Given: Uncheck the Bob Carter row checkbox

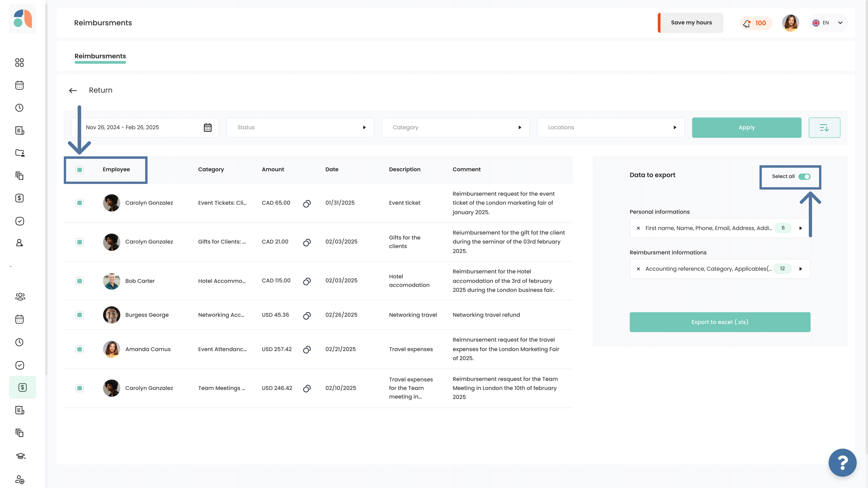Looking at the screenshot, I should (79, 281).
